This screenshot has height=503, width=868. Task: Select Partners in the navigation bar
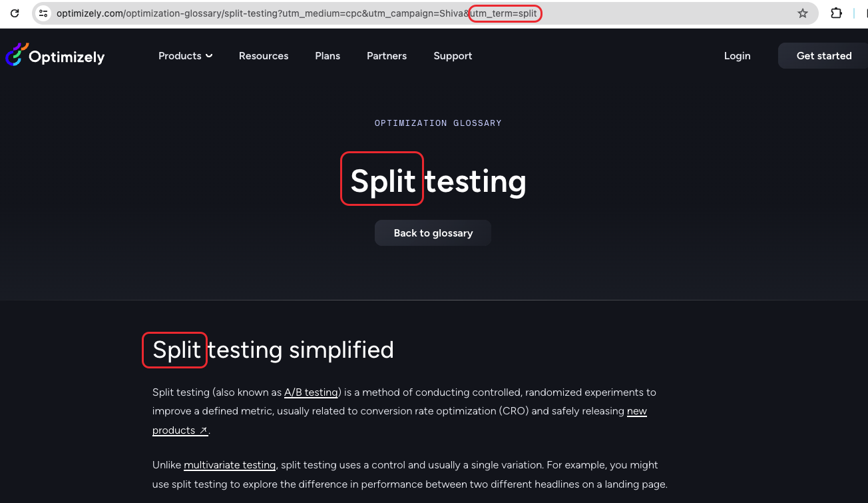(387, 56)
